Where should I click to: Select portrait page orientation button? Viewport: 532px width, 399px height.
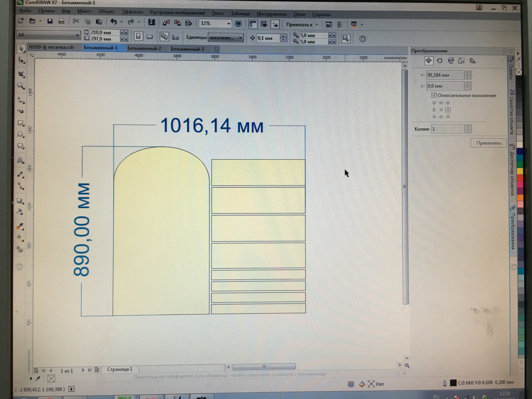point(138,36)
